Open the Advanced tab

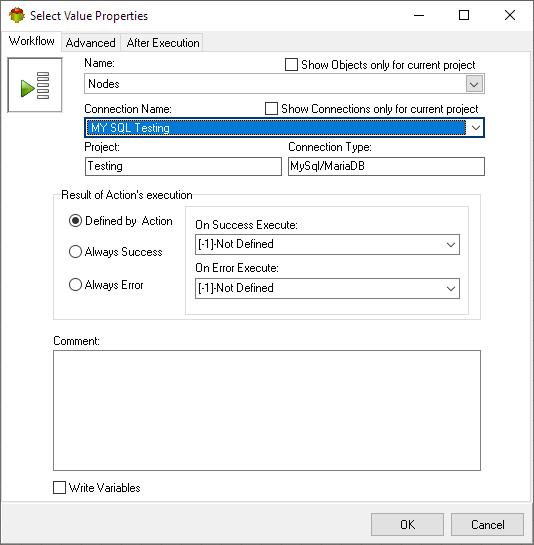point(91,43)
